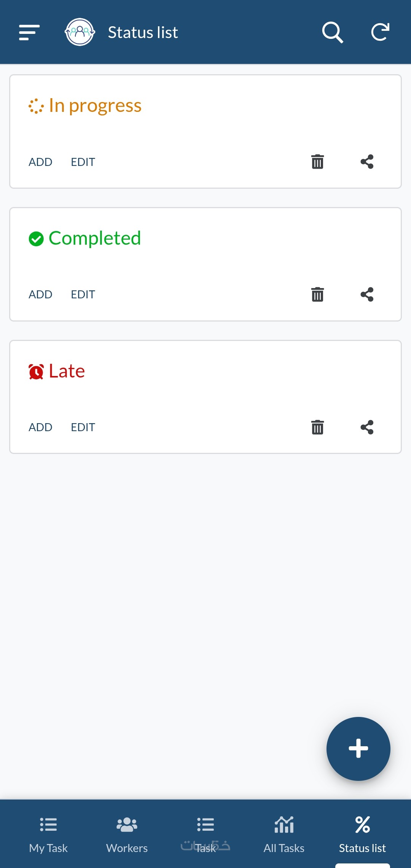Tap the team logo in header
This screenshot has height=868, width=411.
80,32
